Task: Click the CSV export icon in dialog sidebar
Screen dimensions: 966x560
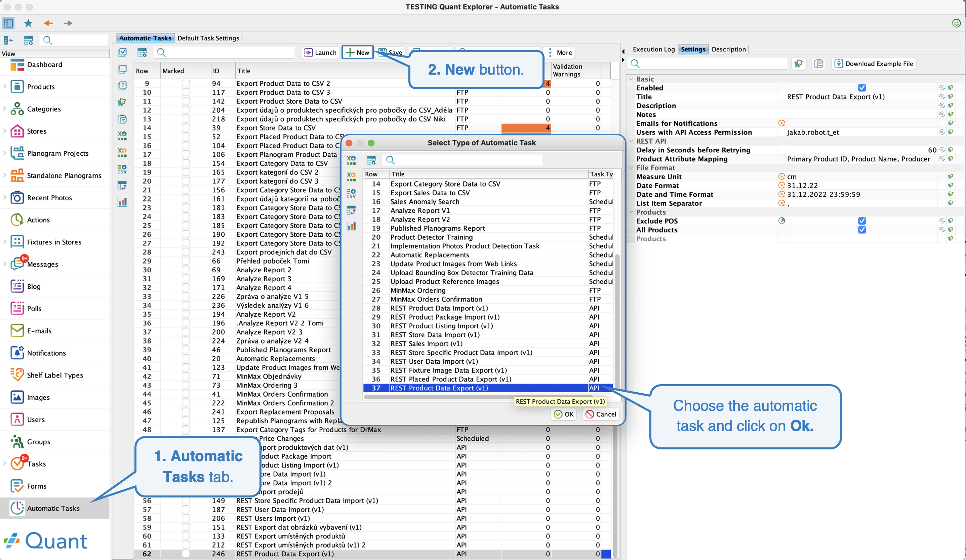Action: click(351, 193)
